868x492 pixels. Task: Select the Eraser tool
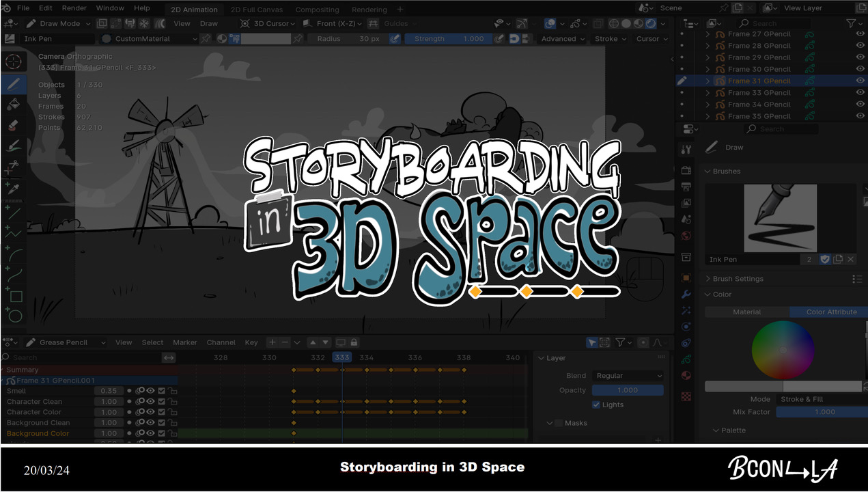pos(13,125)
